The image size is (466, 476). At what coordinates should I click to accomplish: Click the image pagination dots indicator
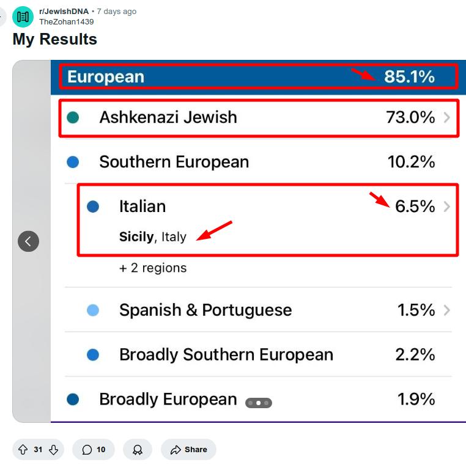(x=258, y=403)
